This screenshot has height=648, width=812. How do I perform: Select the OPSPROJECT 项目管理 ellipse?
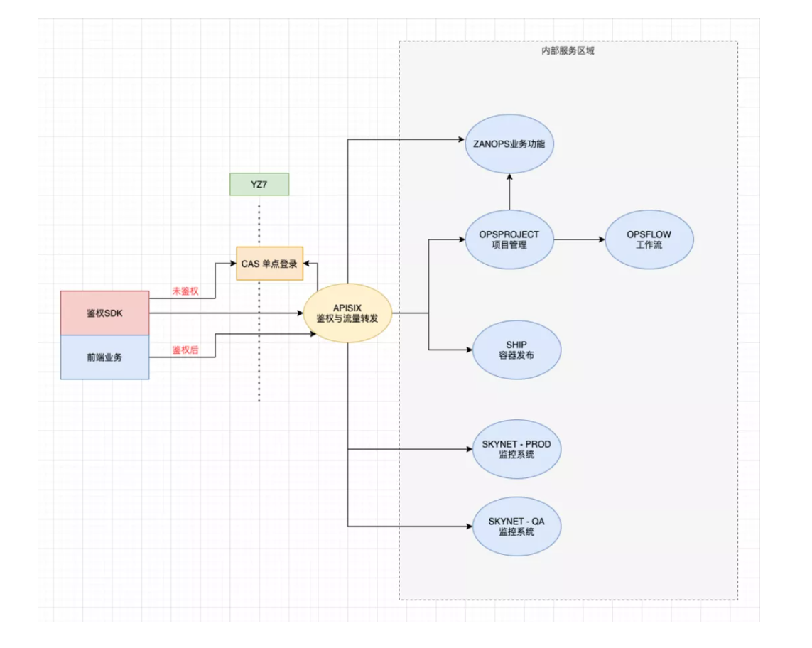pos(509,239)
